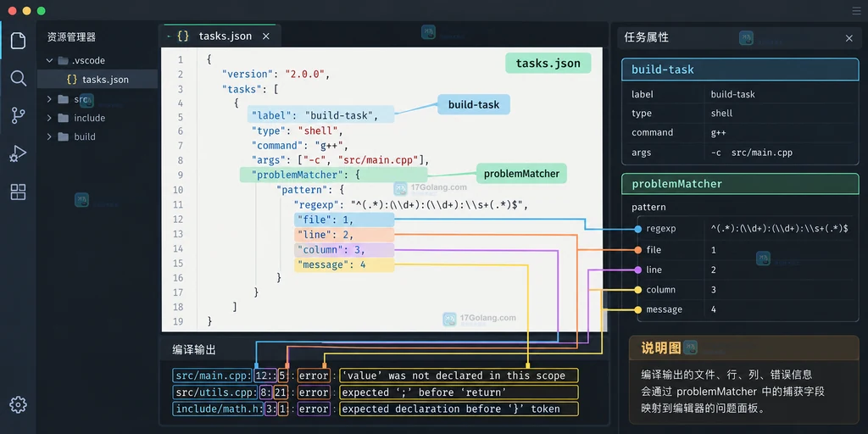868x434 pixels.
Task: Click the purple line dot in pattern list
Action: (637, 270)
